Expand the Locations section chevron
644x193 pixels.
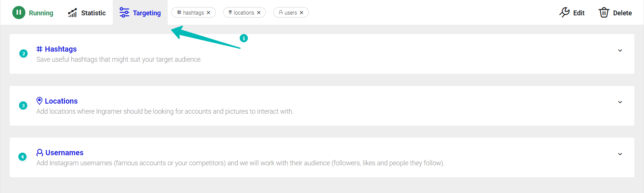coord(620,102)
